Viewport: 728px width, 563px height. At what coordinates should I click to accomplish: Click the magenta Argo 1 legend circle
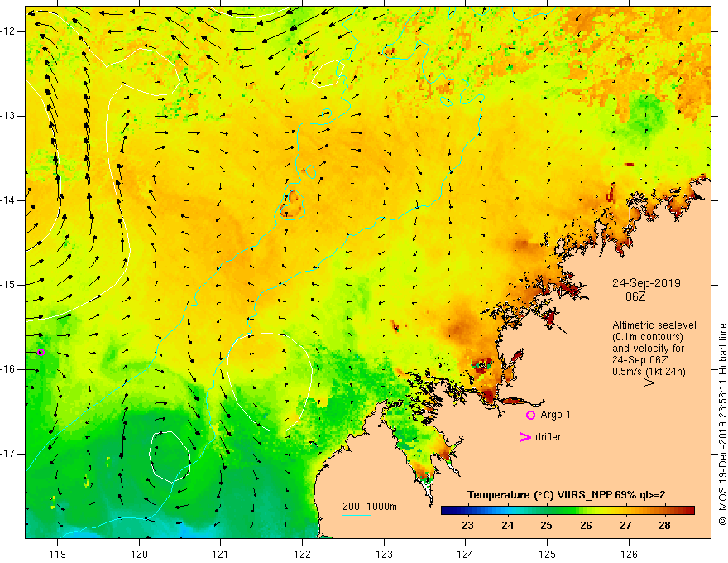point(530,415)
